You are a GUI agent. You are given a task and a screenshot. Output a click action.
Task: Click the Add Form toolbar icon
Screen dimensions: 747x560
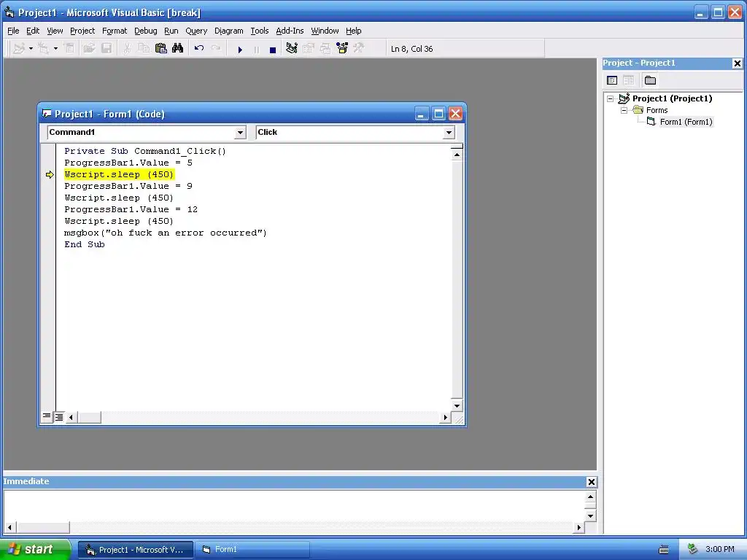[43, 49]
